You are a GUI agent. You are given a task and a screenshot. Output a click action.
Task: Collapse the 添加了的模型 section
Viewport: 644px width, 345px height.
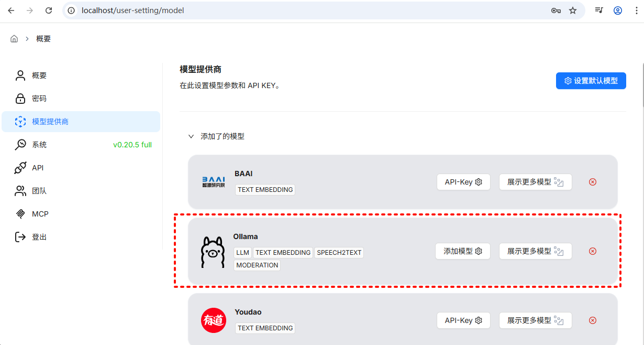(x=191, y=136)
